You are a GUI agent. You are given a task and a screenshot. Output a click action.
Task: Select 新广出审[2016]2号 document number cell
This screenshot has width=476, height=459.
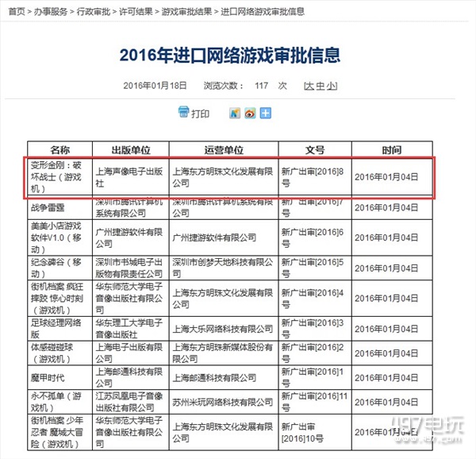pyautogui.click(x=315, y=353)
